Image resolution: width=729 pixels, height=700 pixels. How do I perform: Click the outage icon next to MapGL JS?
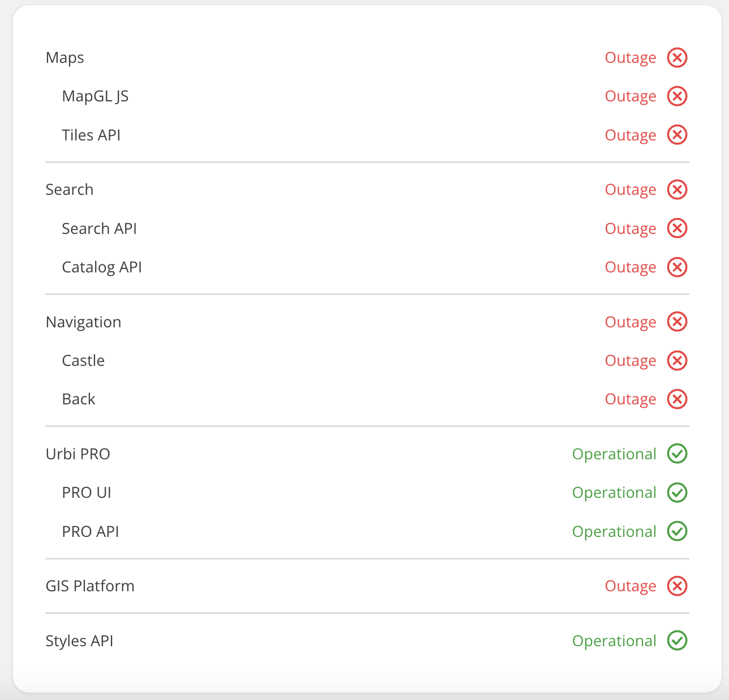677,96
